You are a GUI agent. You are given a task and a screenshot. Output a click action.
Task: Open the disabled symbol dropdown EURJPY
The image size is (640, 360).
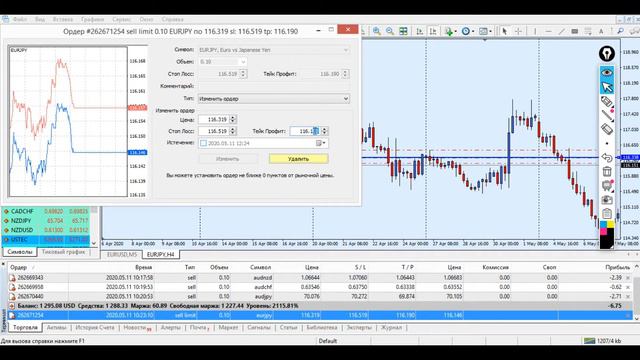[273, 50]
